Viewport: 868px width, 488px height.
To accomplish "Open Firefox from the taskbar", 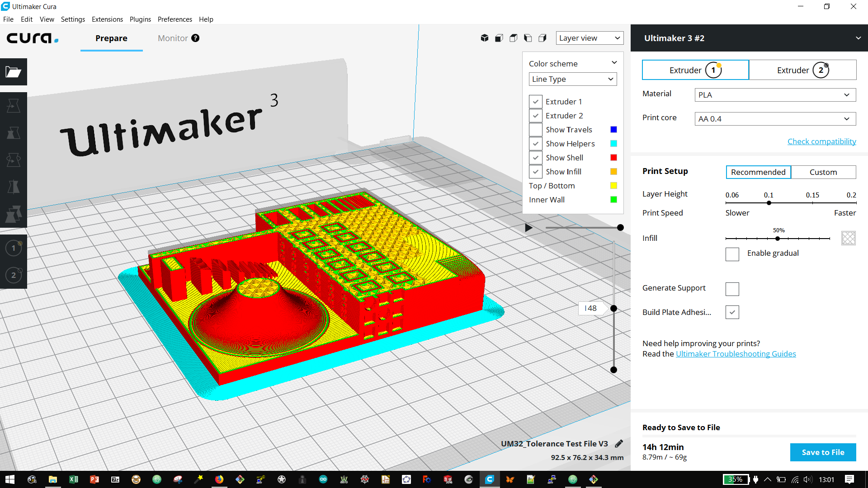I will (219, 479).
